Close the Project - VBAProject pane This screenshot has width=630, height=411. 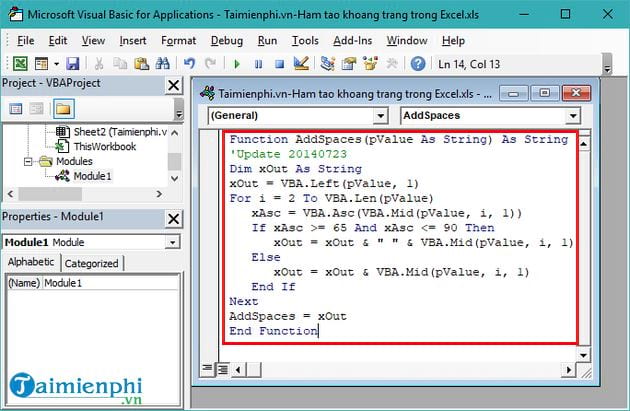click(174, 85)
